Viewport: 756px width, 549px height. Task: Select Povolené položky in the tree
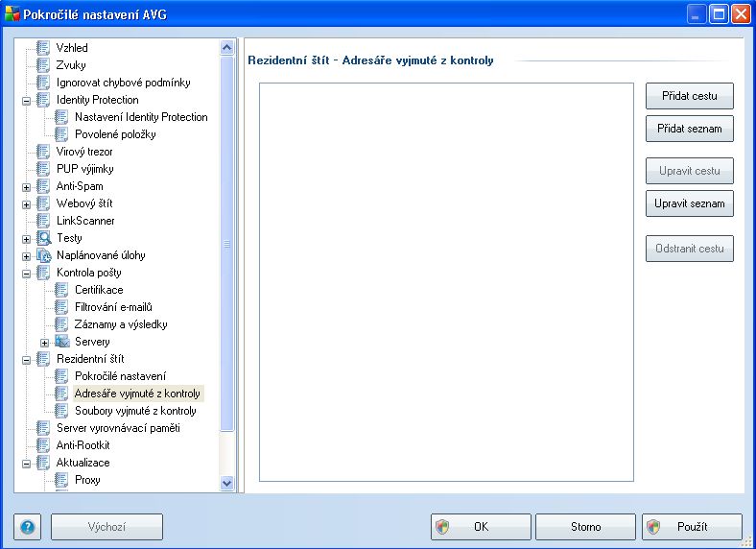pyautogui.click(x=115, y=134)
